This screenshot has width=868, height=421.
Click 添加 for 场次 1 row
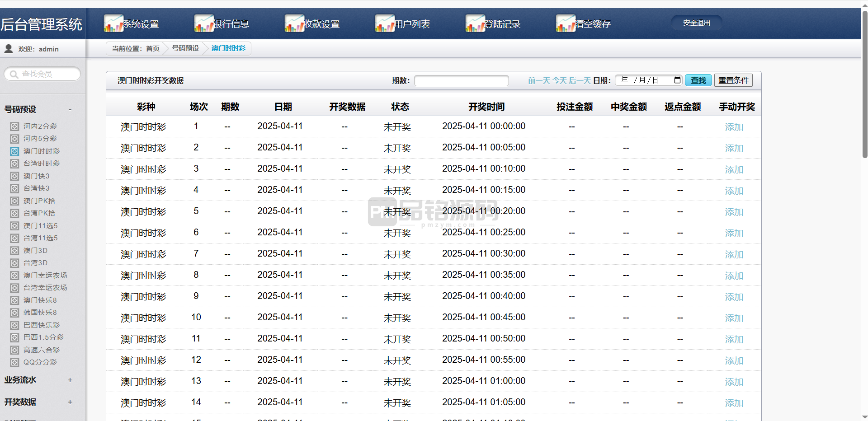click(x=734, y=127)
